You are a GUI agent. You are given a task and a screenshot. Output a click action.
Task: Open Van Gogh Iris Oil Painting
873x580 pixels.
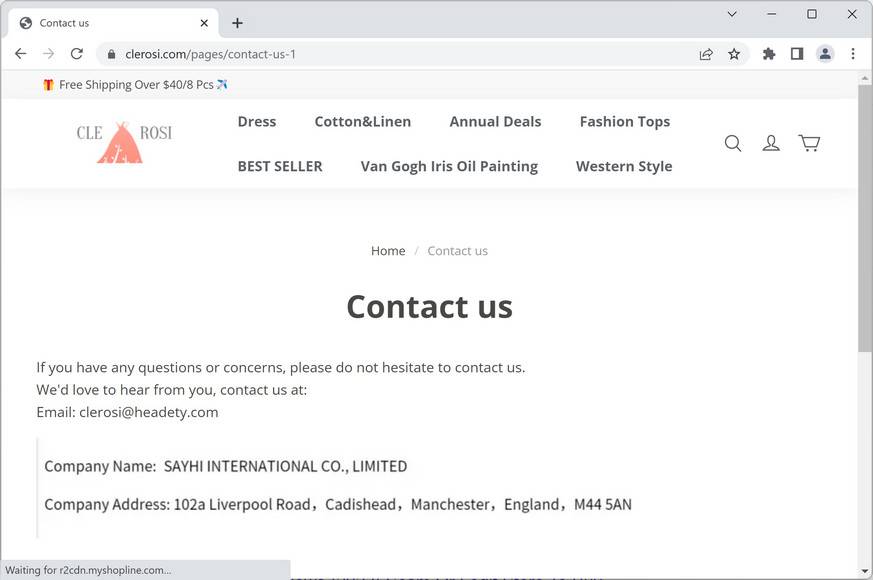[x=449, y=166]
